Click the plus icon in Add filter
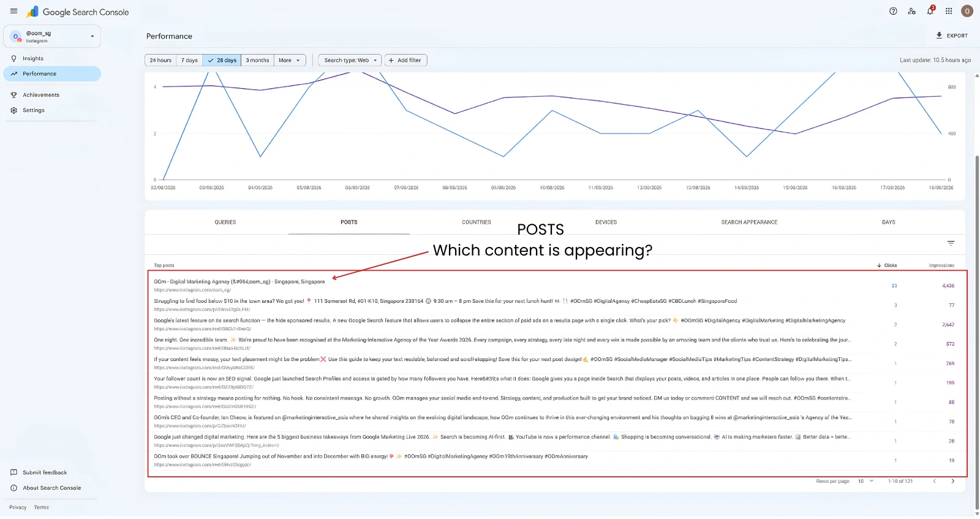 pyautogui.click(x=391, y=60)
